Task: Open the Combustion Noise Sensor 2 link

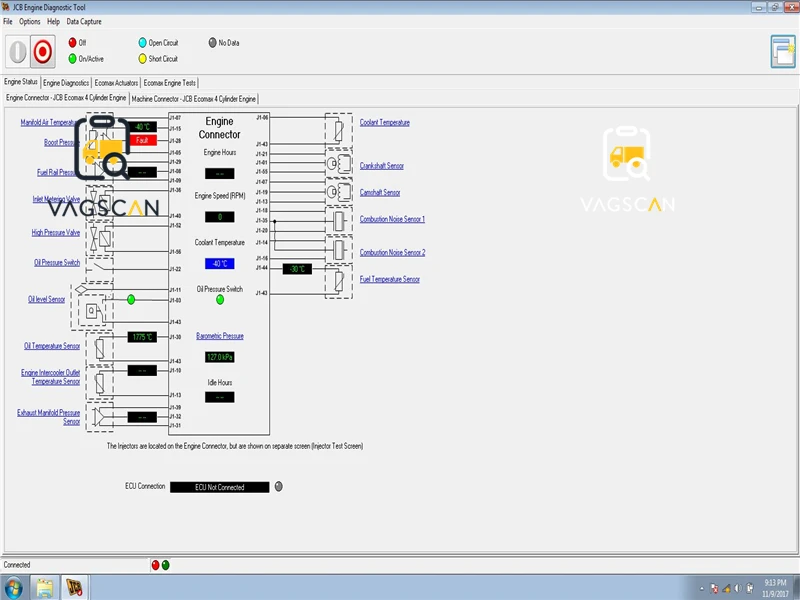Action: tap(392, 253)
